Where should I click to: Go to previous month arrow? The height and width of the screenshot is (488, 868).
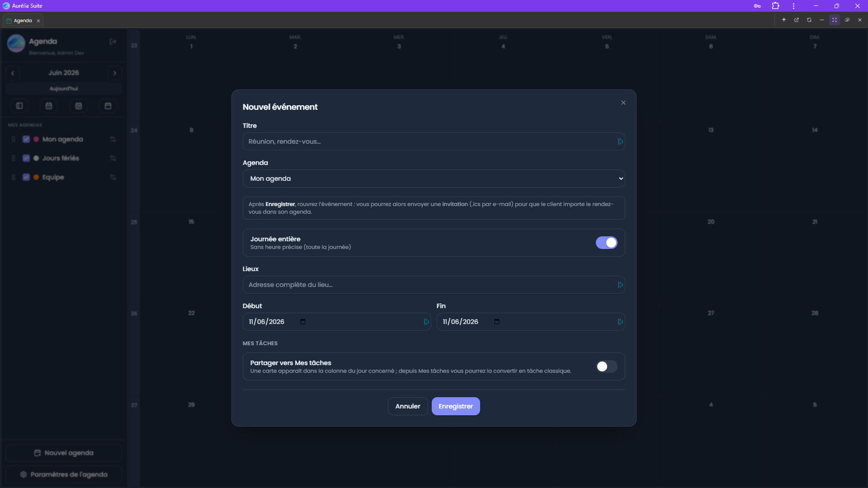click(x=13, y=73)
